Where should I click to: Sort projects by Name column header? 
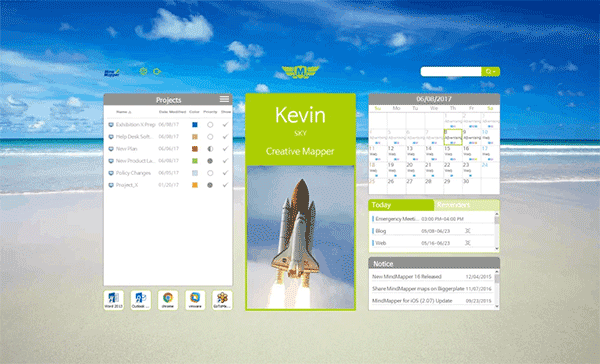(123, 112)
